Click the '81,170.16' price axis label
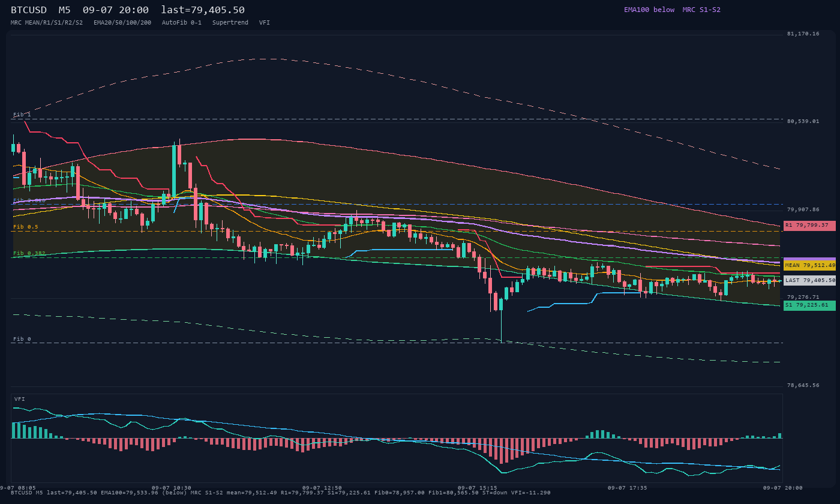This screenshot has width=840, height=504. click(803, 34)
